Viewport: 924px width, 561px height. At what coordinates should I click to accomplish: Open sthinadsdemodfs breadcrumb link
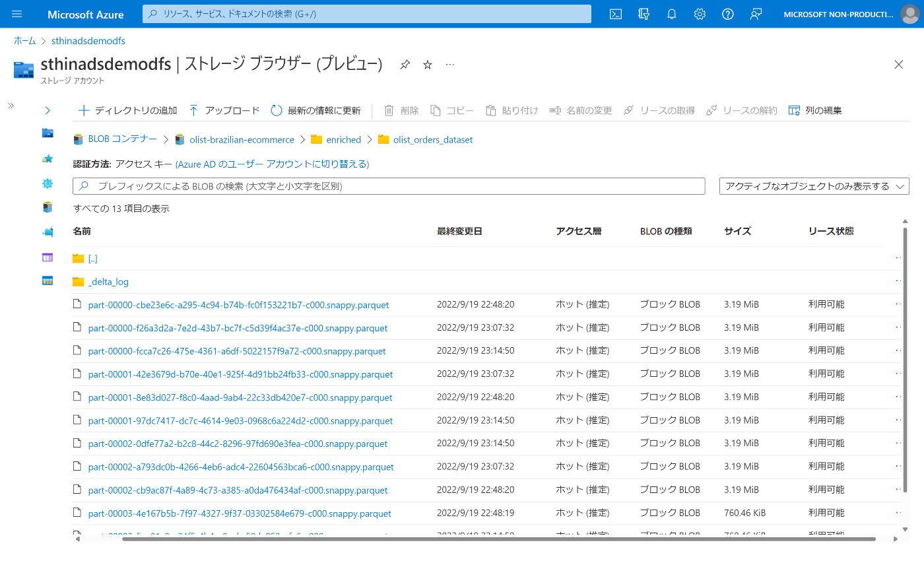pos(88,41)
